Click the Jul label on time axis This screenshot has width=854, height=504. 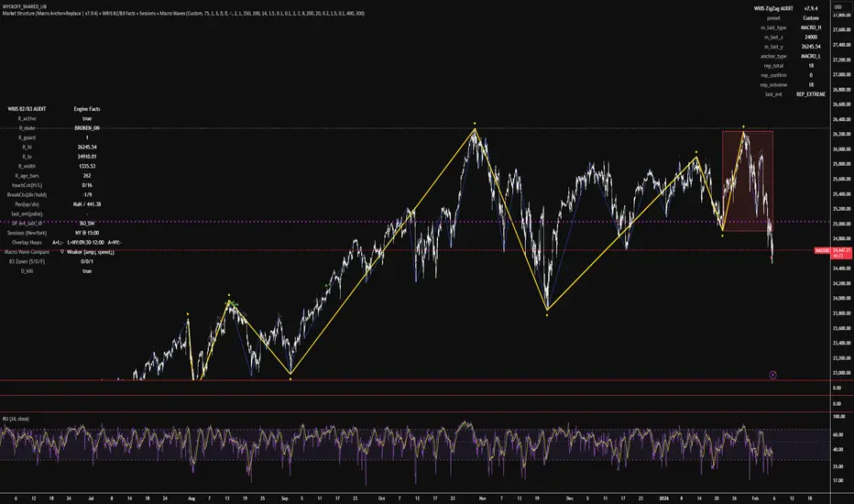[x=91, y=498]
